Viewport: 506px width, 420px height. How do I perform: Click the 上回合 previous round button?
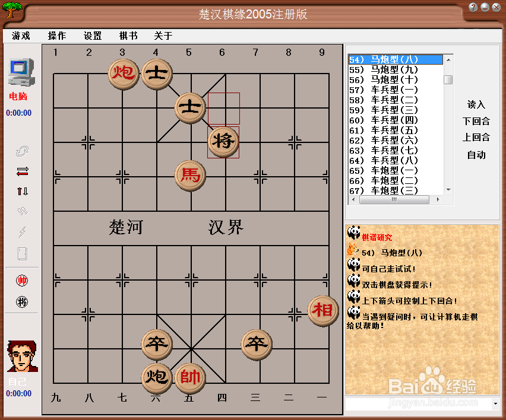(476, 138)
